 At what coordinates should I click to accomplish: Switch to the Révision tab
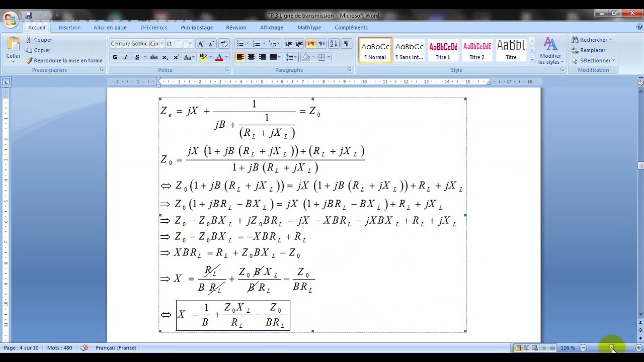[x=236, y=28]
